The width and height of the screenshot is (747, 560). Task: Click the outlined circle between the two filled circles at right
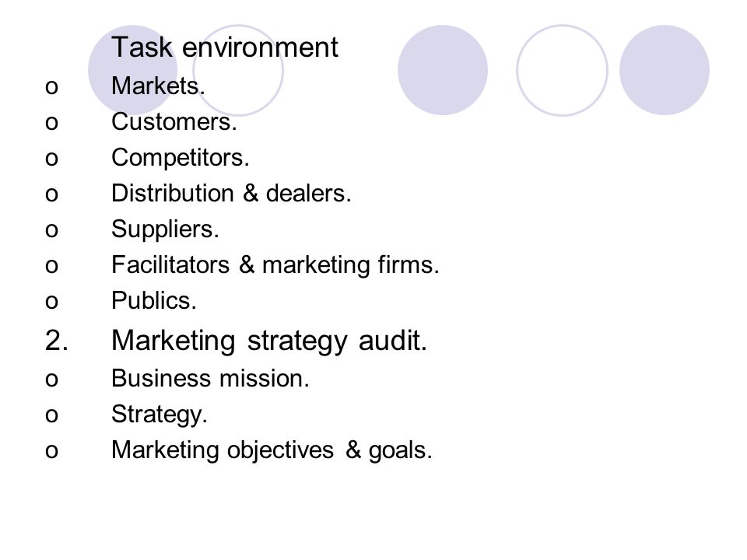pos(562,70)
